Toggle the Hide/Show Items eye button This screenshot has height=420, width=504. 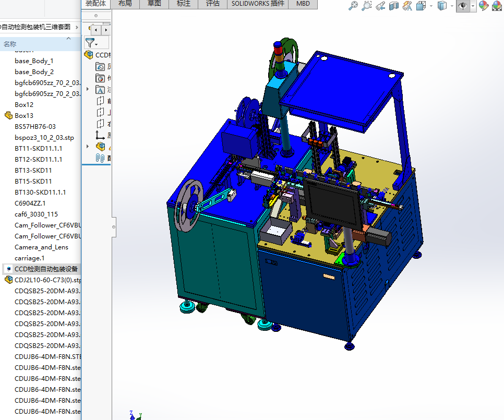(462, 6)
